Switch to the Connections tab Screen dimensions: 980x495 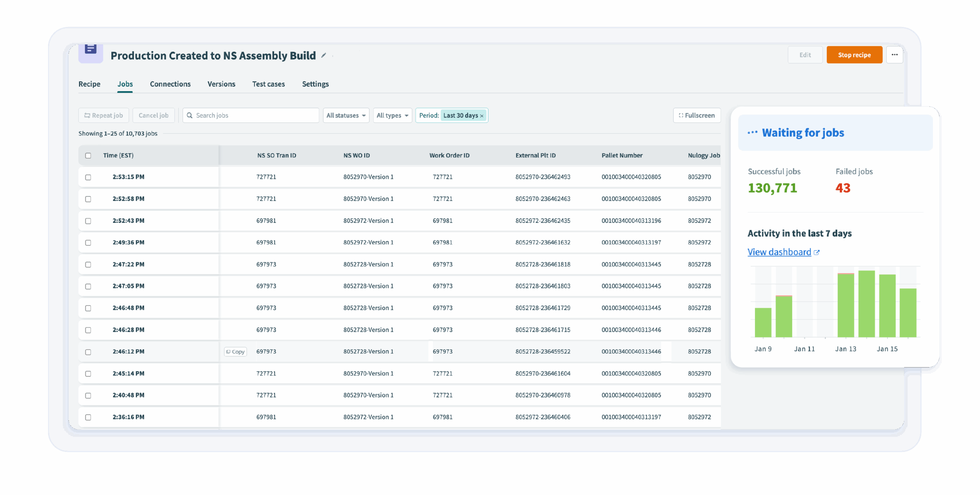(x=170, y=84)
